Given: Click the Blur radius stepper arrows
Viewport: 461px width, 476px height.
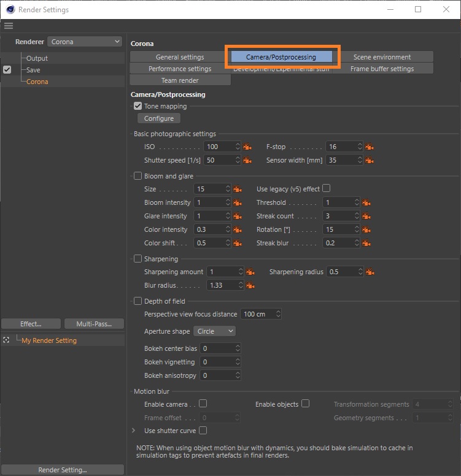Looking at the screenshot, I should click(241, 285).
